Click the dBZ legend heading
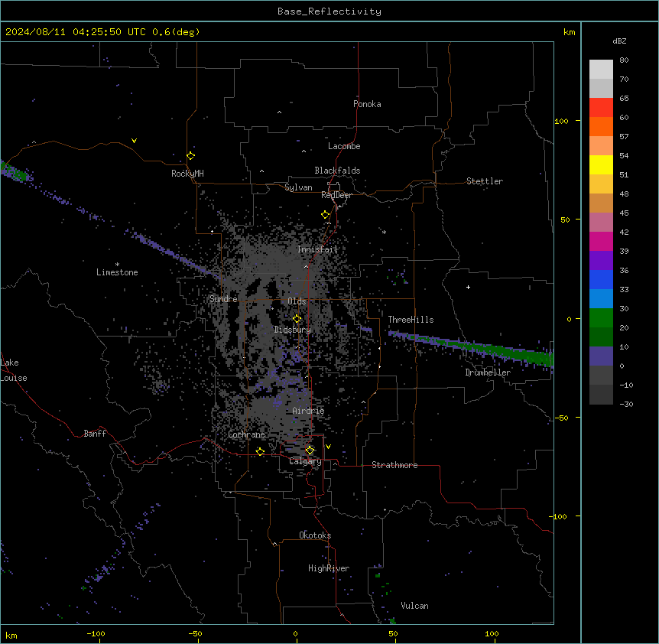Screen dimensions: 659x644 (x=619, y=41)
